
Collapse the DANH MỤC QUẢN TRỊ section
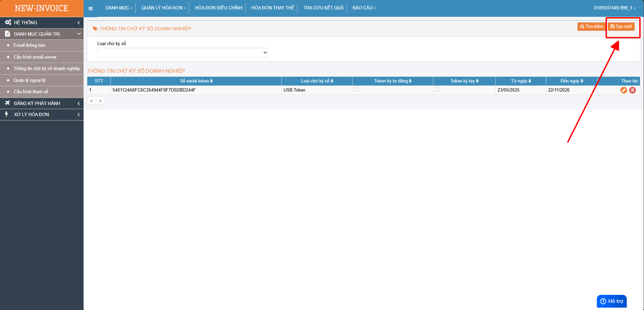click(42, 34)
